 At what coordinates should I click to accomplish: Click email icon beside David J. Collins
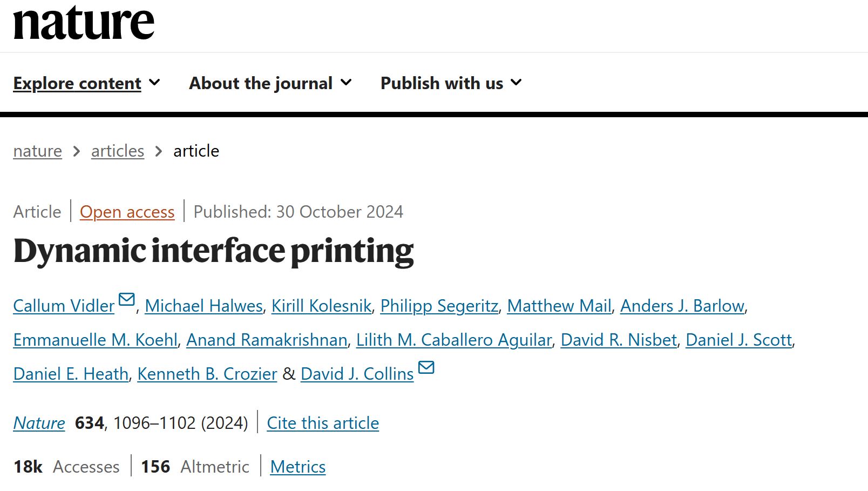(426, 367)
